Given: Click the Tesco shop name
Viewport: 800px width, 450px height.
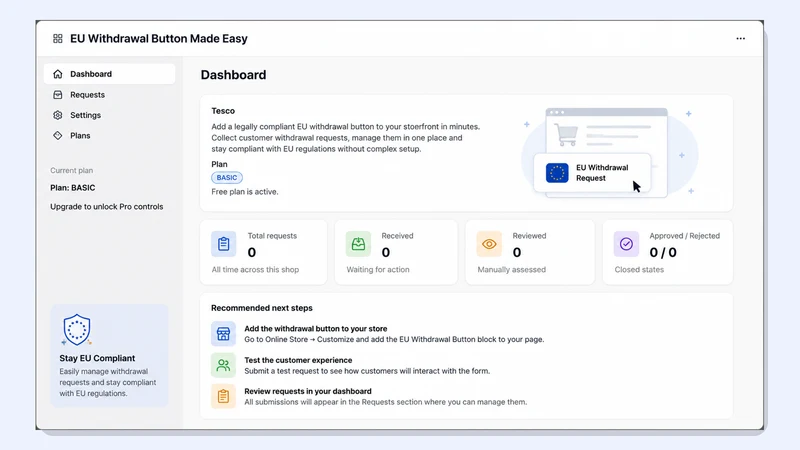Looking at the screenshot, I should pyautogui.click(x=223, y=111).
